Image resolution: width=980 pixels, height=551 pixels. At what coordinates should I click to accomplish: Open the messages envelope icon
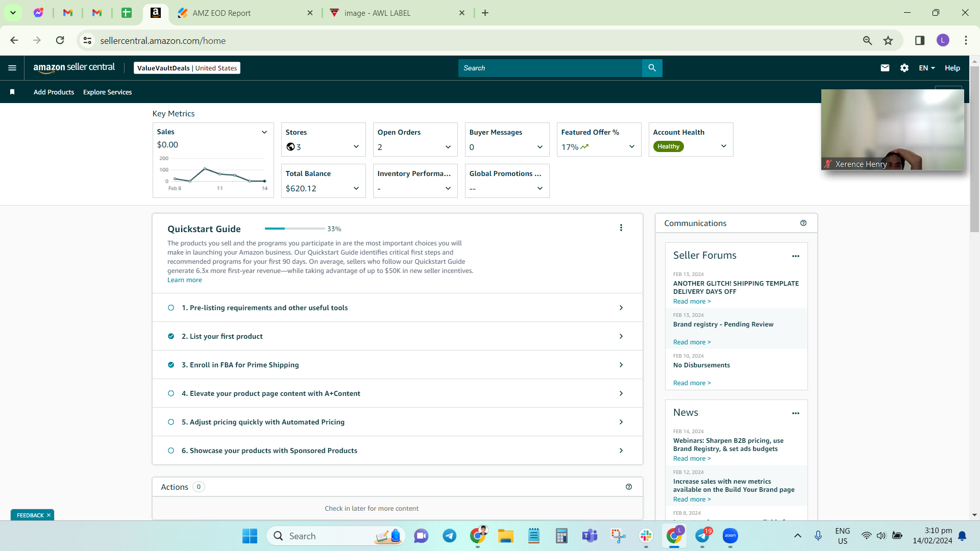click(885, 68)
